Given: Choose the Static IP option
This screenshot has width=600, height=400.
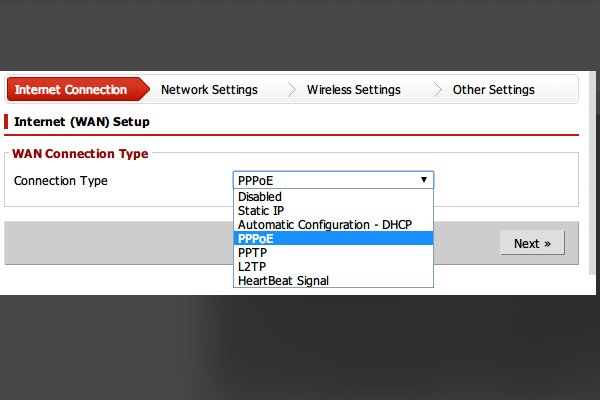Looking at the screenshot, I should tap(261, 211).
